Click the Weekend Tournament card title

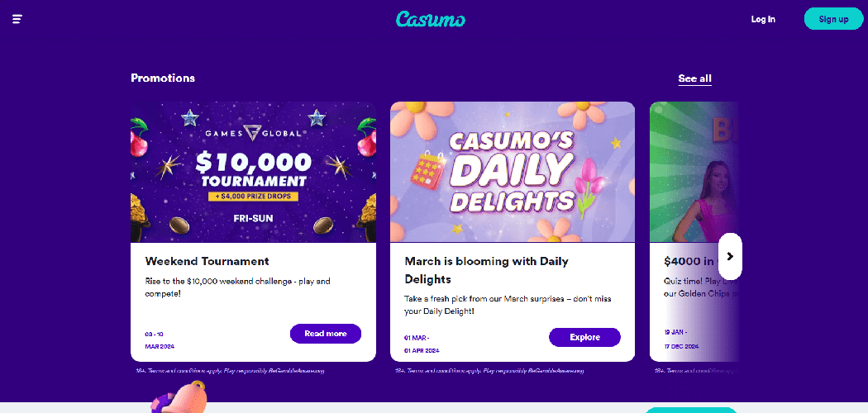(x=207, y=261)
